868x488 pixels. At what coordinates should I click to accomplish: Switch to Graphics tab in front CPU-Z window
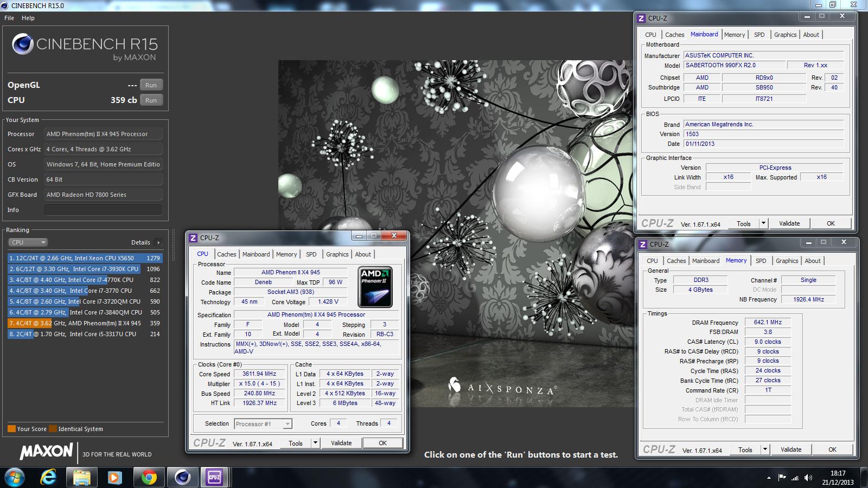337,254
